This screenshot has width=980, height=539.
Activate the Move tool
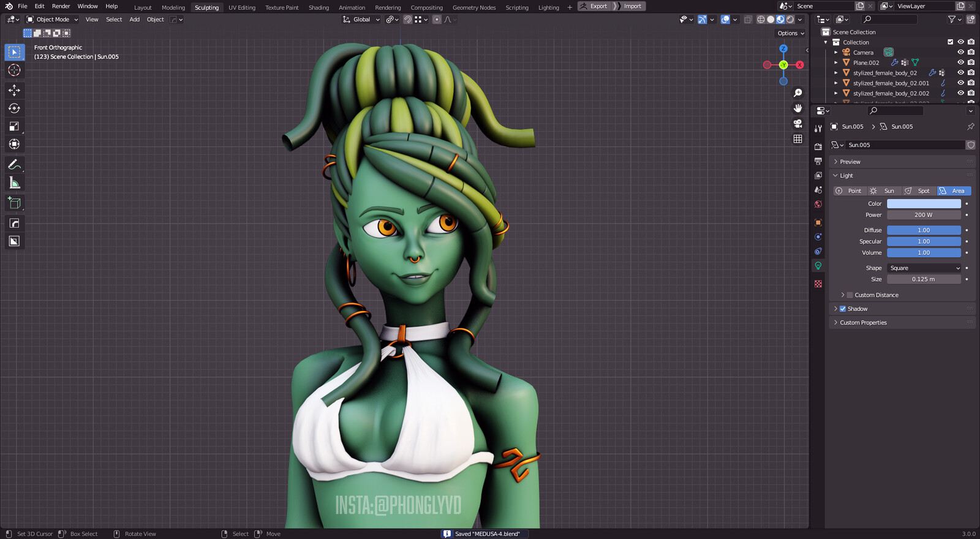tap(15, 90)
